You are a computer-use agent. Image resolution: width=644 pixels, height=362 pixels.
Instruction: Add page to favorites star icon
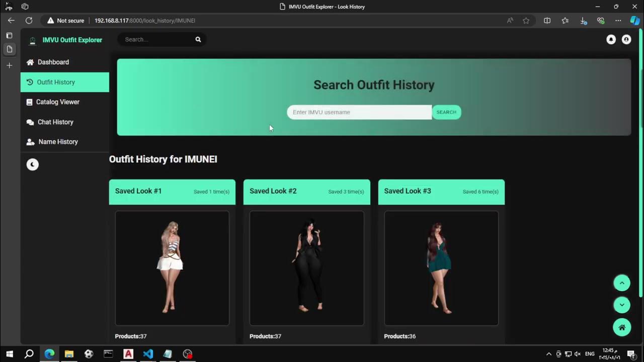click(526, 21)
